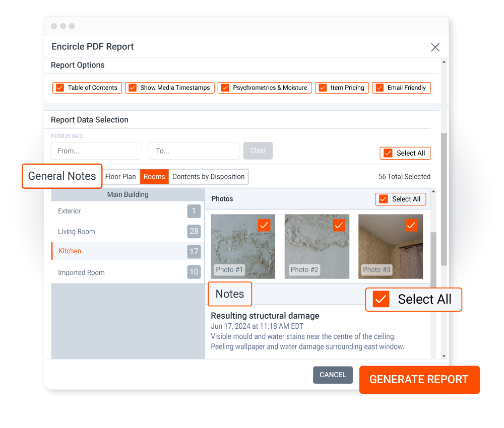Click Kitchen count badge 17
This screenshot has height=428, width=504.
(x=194, y=251)
